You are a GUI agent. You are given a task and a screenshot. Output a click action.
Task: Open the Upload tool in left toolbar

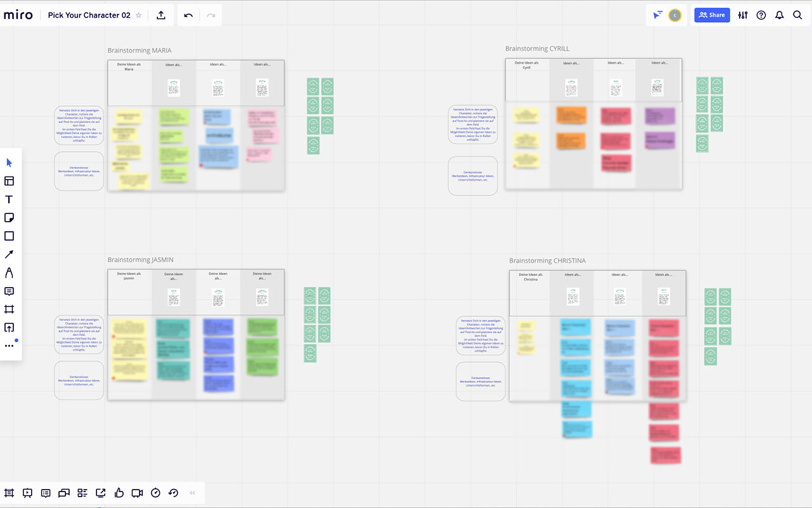[x=10, y=328]
